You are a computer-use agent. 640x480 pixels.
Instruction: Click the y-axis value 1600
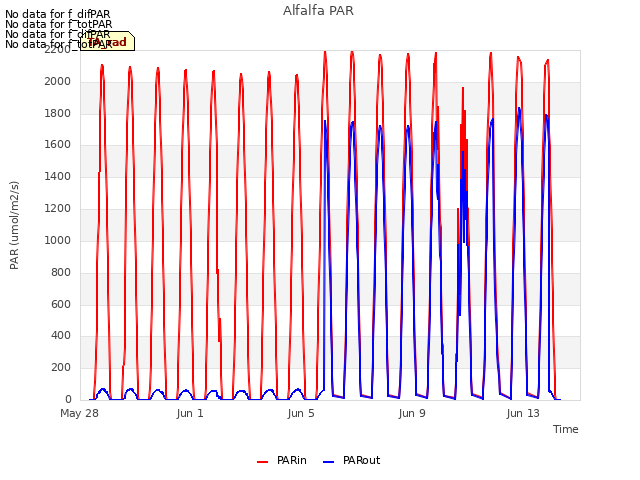pyautogui.click(x=58, y=144)
